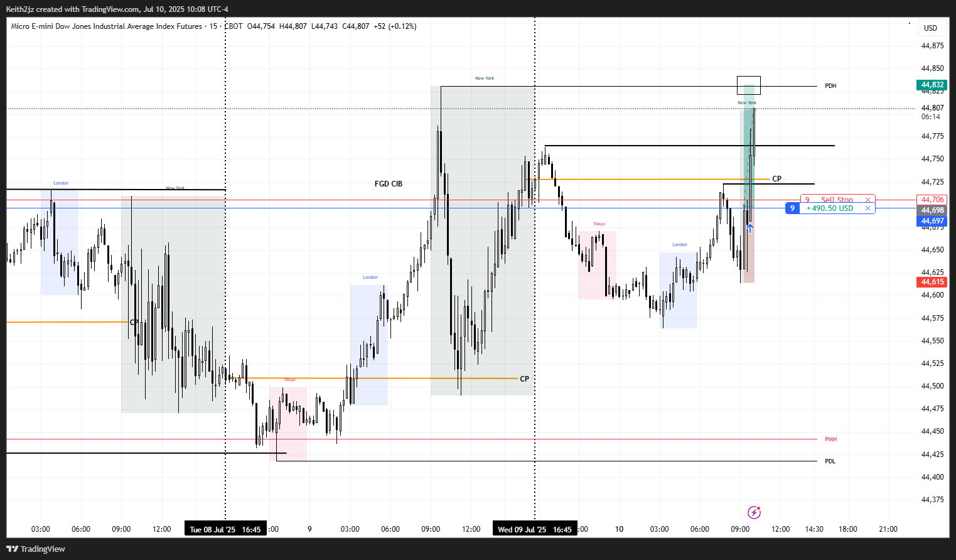Click the symbol title Micro E-mini Dow Jones Futures
Screen dimensions: 956x560
pos(107,26)
